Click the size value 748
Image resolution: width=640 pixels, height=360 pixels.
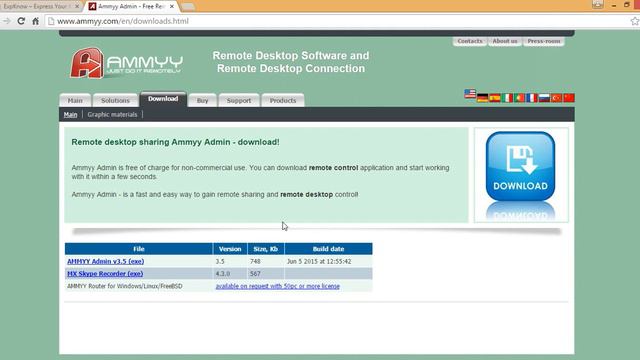point(255,261)
